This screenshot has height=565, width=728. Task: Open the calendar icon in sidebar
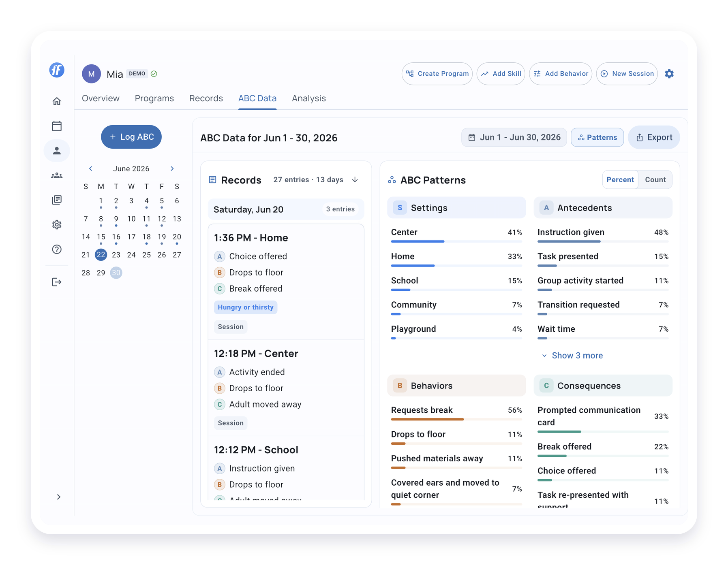click(x=57, y=126)
